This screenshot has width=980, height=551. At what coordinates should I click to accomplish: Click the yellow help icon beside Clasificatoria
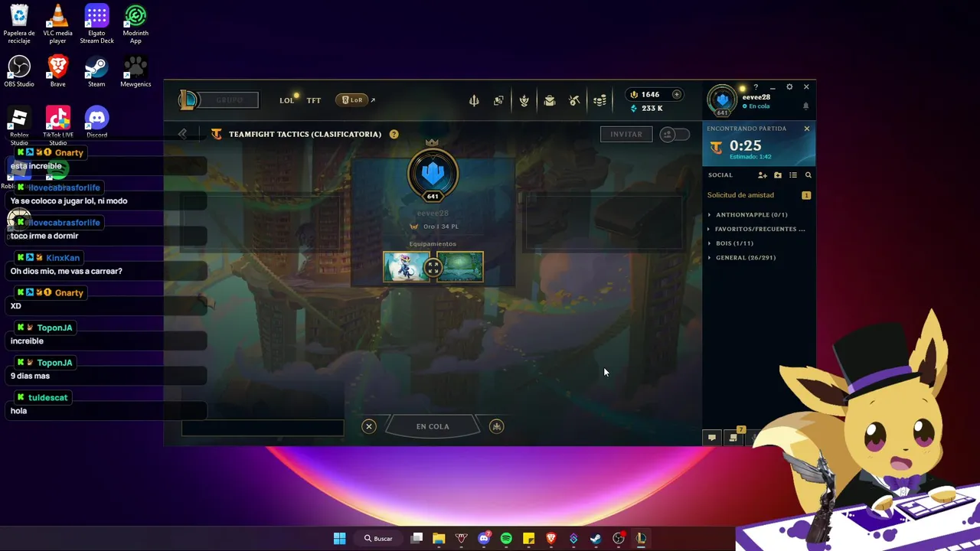394,134
